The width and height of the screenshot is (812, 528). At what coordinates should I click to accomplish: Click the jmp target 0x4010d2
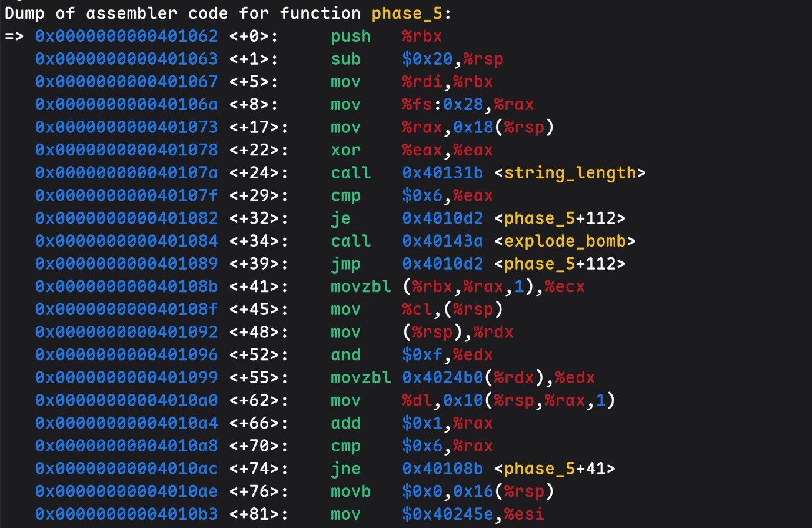click(x=442, y=264)
